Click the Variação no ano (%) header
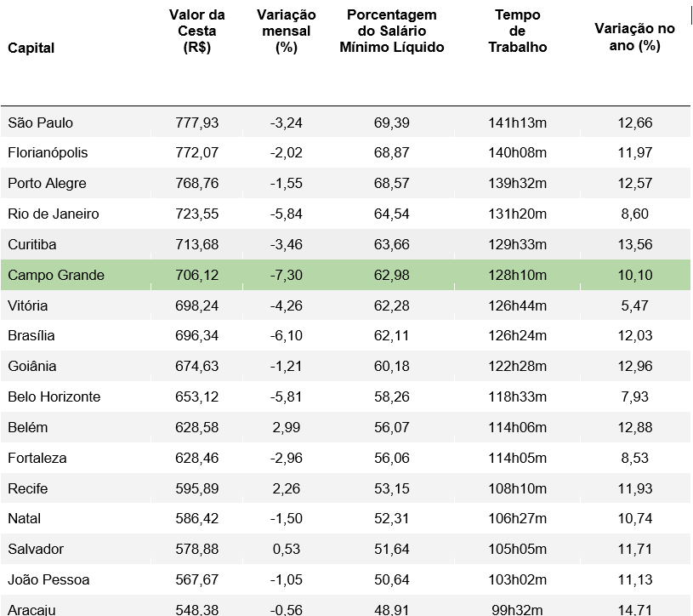 point(634,37)
